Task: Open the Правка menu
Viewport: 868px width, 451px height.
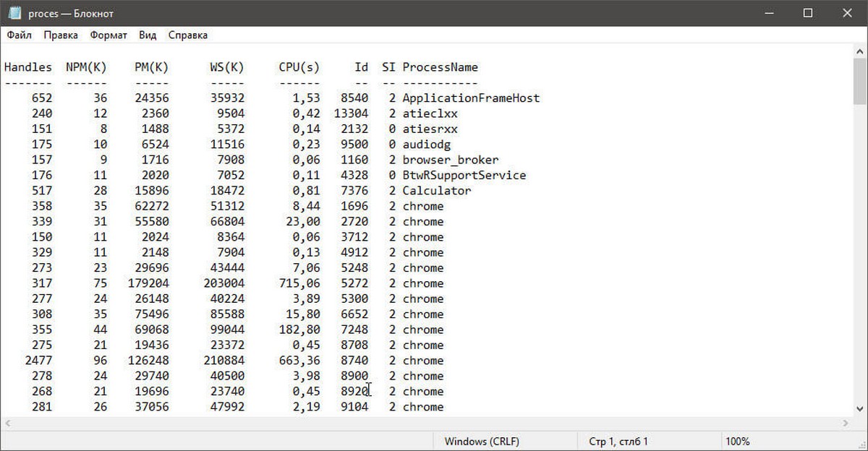Action: point(61,35)
